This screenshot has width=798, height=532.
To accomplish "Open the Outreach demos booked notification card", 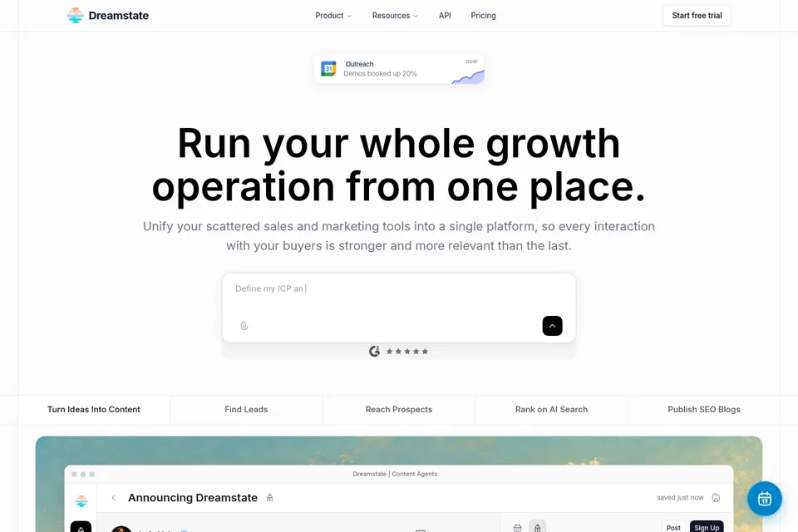I will pos(399,69).
